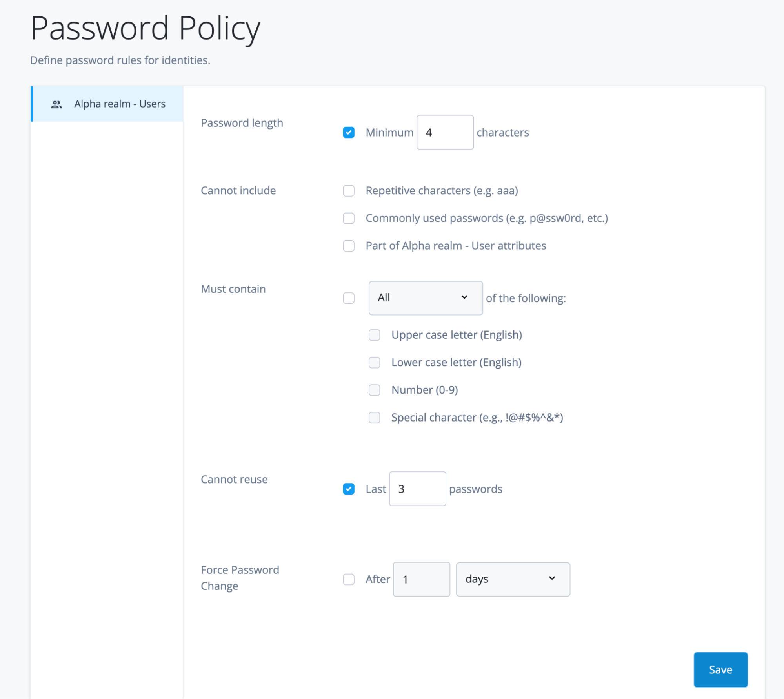Enable Part of Alpha realm user attributes restriction

click(x=350, y=246)
